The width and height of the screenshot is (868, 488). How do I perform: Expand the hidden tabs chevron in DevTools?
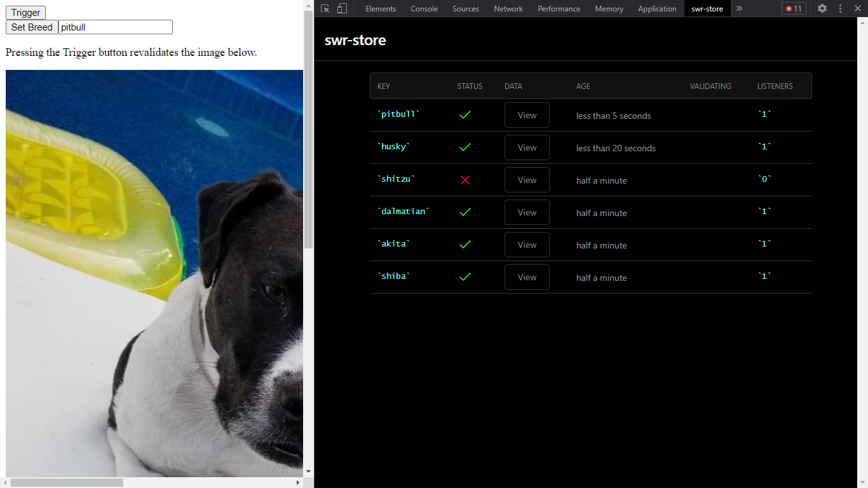point(738,8)
